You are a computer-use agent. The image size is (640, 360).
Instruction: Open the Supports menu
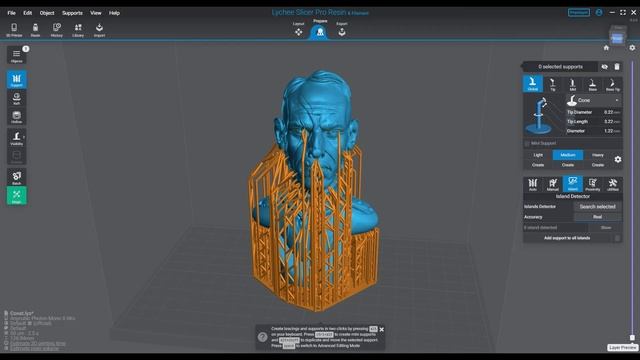72,13
